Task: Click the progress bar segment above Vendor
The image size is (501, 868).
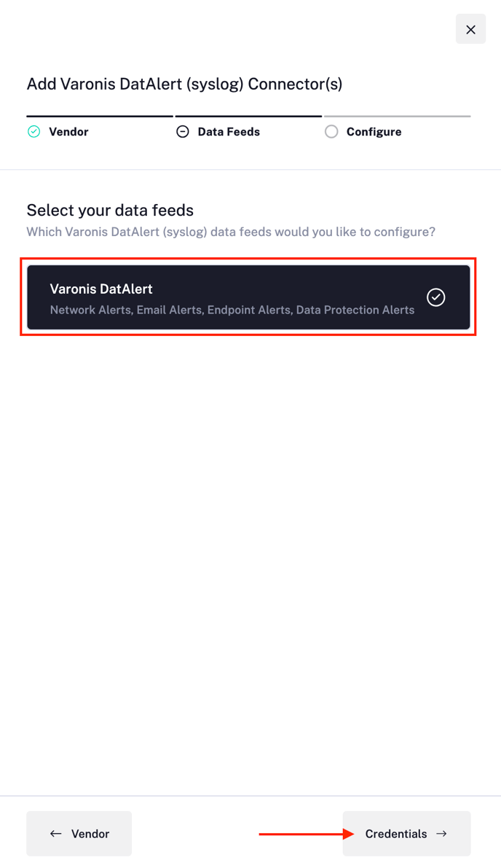Action: pyautogui.click(x=100, y=117)
